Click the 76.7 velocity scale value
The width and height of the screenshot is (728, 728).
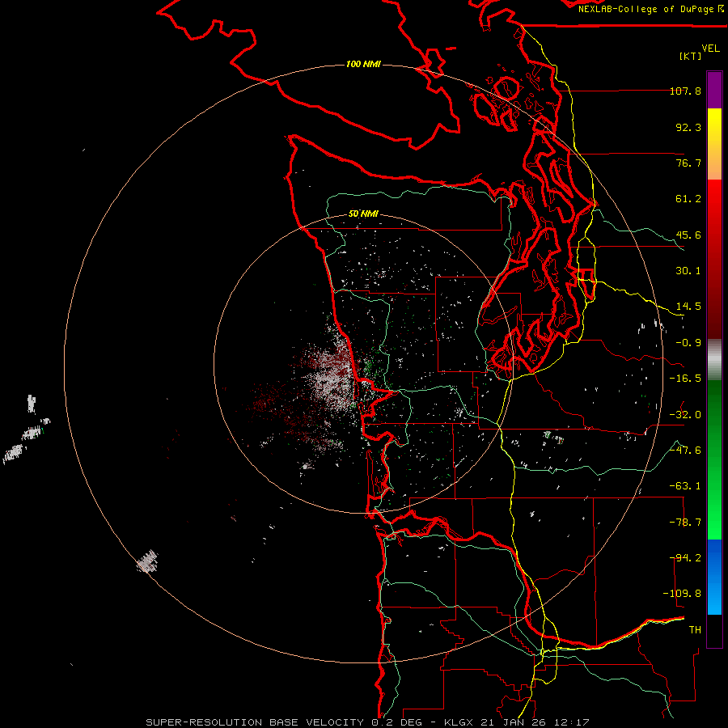688,163
